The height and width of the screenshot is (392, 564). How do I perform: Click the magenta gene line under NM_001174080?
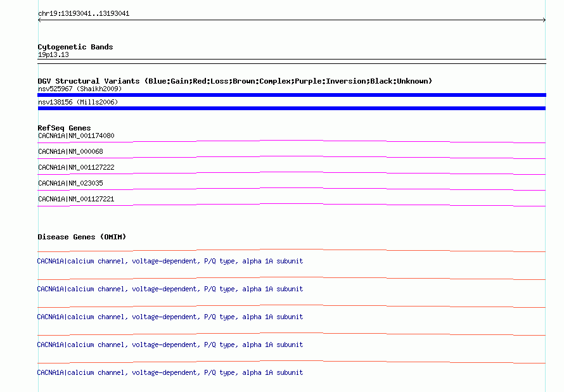point(292,141)
